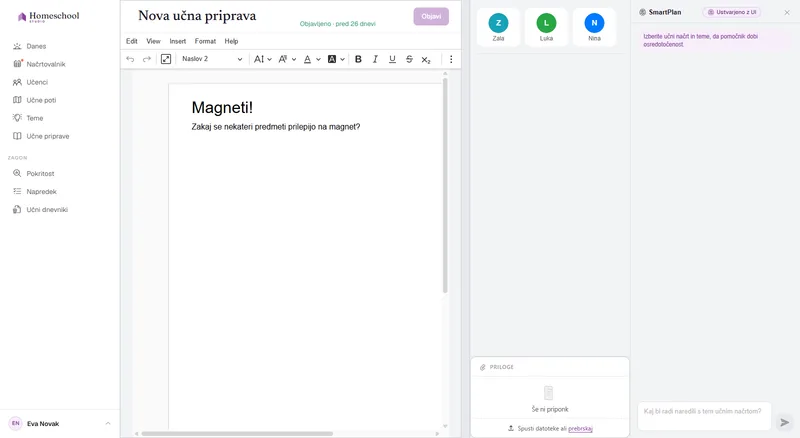Click the editor vertical scrollbar
Viewport: 800px width, 438px height.
point(445,186)
